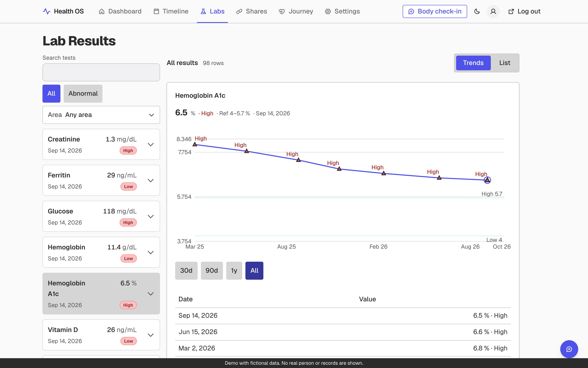Select the Labs tab
This screenshot has height=368, width=588.
[x=212, y=11]
